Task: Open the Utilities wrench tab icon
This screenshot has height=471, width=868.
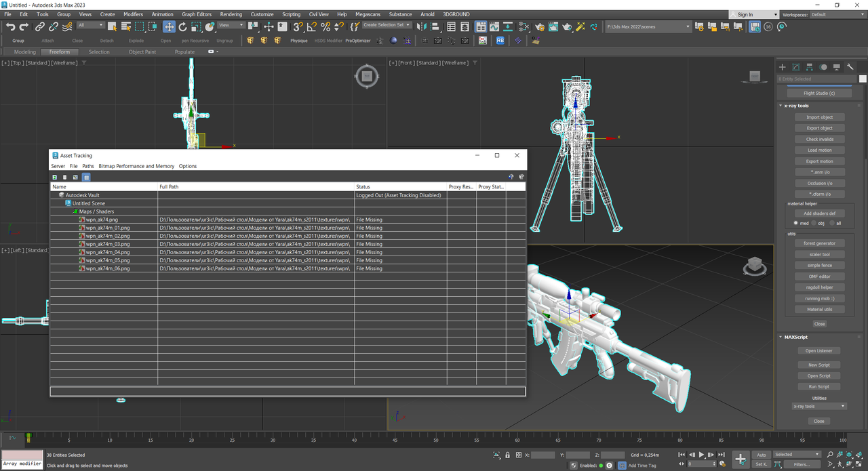Action: [x=850, y=67]
